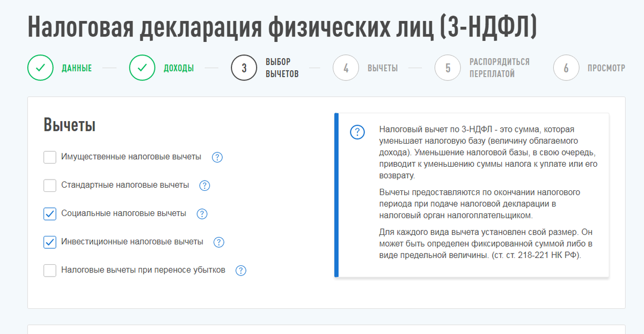Click the green checkmark circle for Данные
Image resolution: width=644 pixels, height=334 pixels.
pyautogui.click(x=40, y=68)
